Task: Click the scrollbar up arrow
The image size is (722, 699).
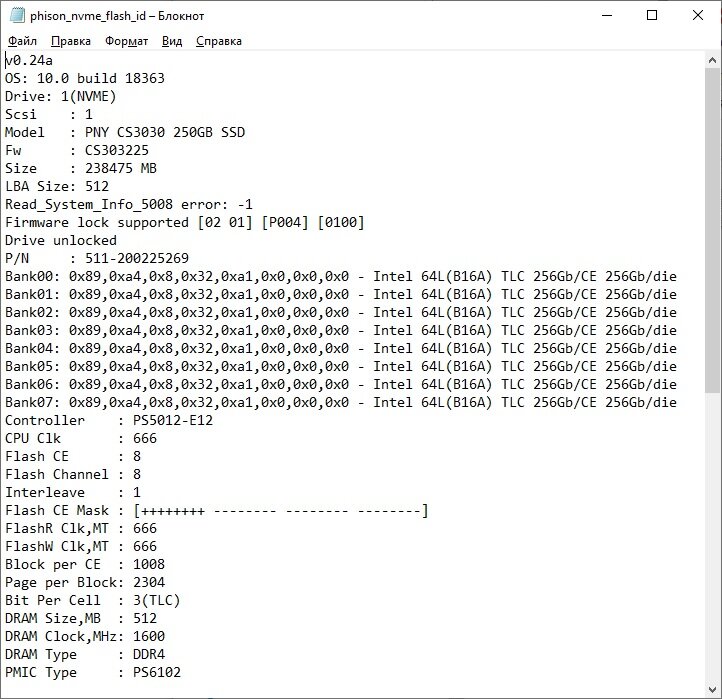Action: 712,60
